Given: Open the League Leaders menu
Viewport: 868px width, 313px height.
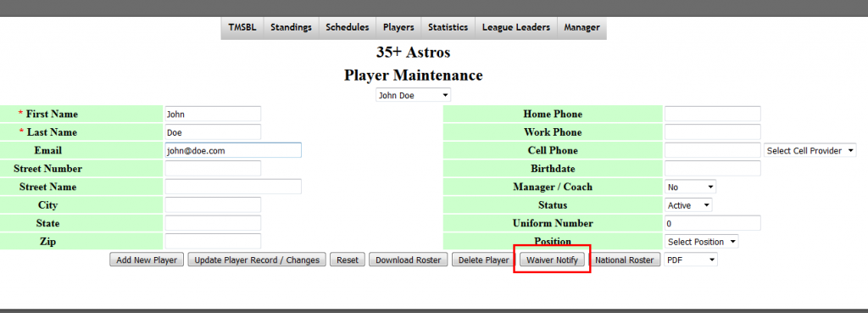Looking at the screenshot, I should [x=516, y=28].
